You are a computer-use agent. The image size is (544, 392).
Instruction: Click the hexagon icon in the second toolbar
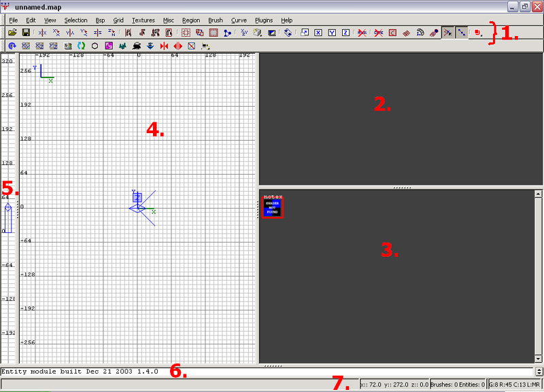tap(95, 46)
